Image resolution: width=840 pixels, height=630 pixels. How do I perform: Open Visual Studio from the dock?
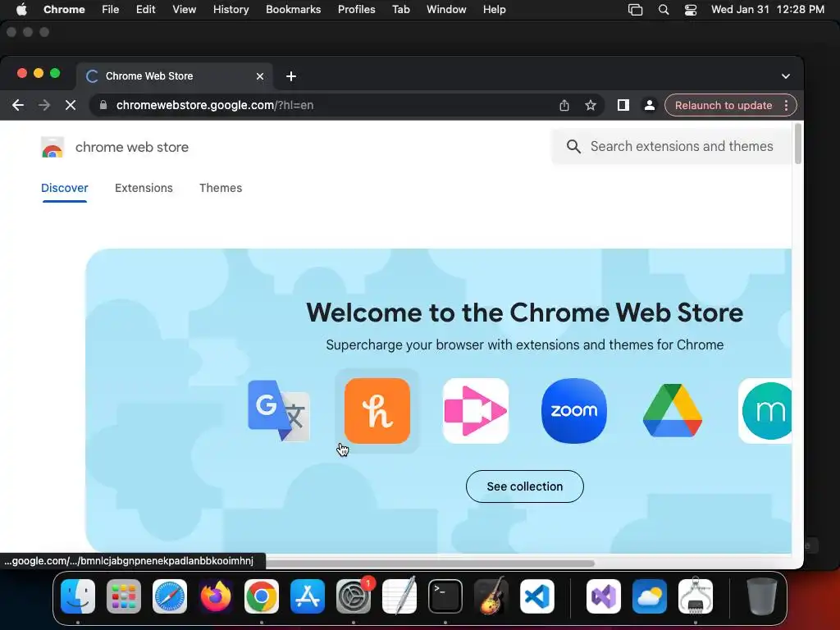point(604,596)
